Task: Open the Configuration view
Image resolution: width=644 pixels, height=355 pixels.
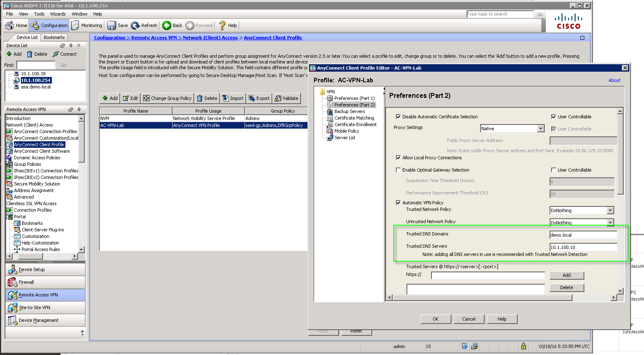Action: point(49,25)
